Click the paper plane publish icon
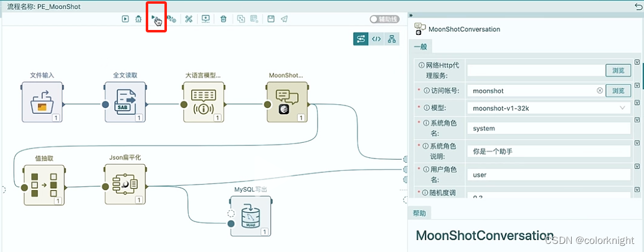The image size is (644, 252). pos(284,19)
